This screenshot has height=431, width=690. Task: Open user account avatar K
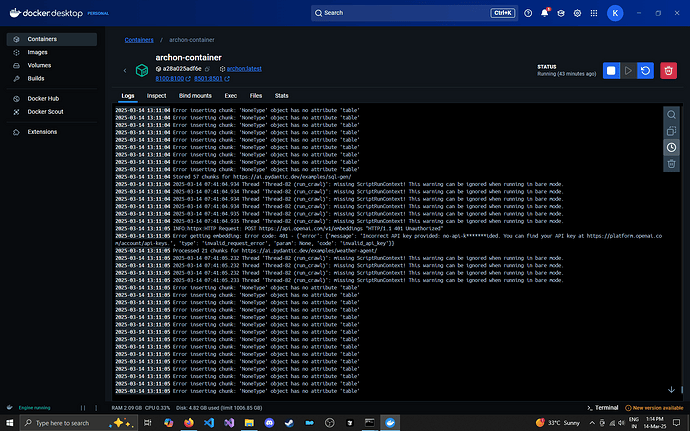615,13
